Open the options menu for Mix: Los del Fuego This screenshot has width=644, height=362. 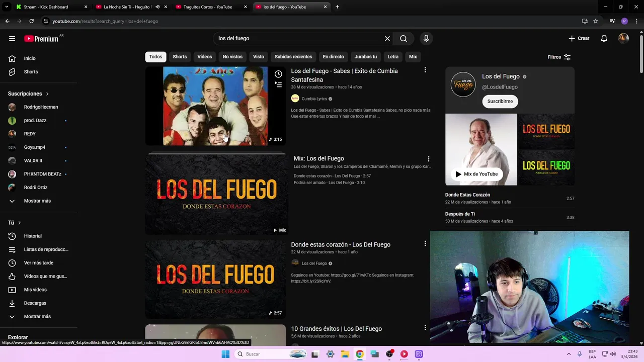pos(428,159)
